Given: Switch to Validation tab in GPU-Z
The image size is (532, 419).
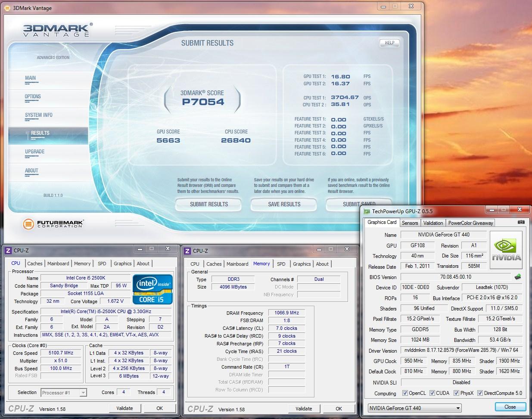Looking at the screenshot, I should [x=433, y=223].
